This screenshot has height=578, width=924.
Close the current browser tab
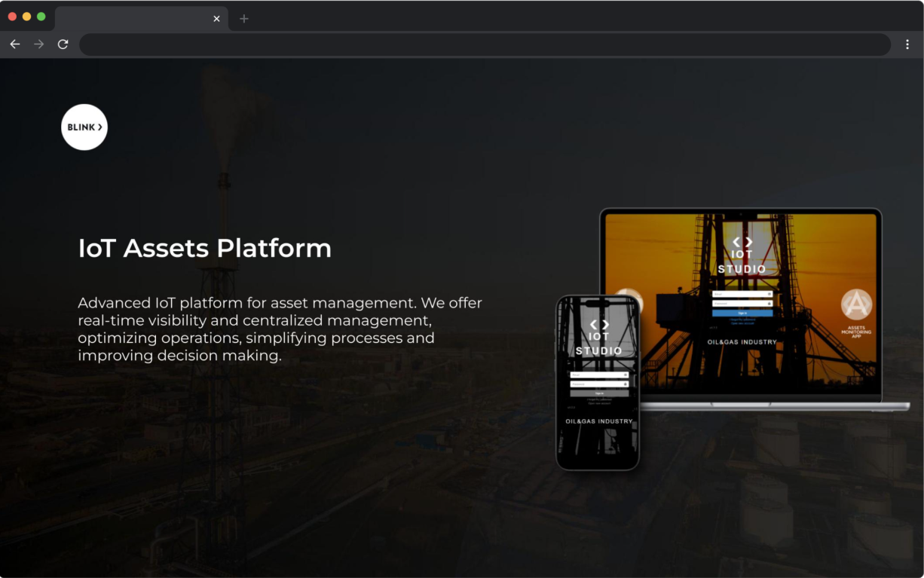[216, 19]
